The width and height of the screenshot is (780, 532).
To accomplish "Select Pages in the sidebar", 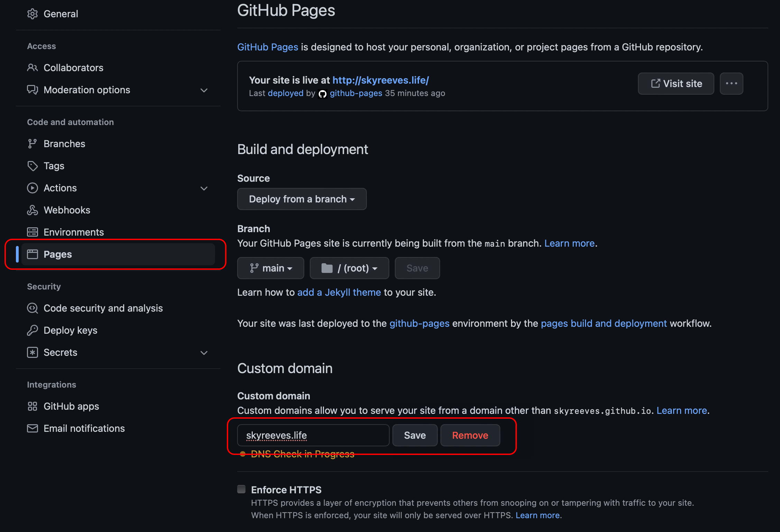I will pyautogui.click(x=118, y=254).
